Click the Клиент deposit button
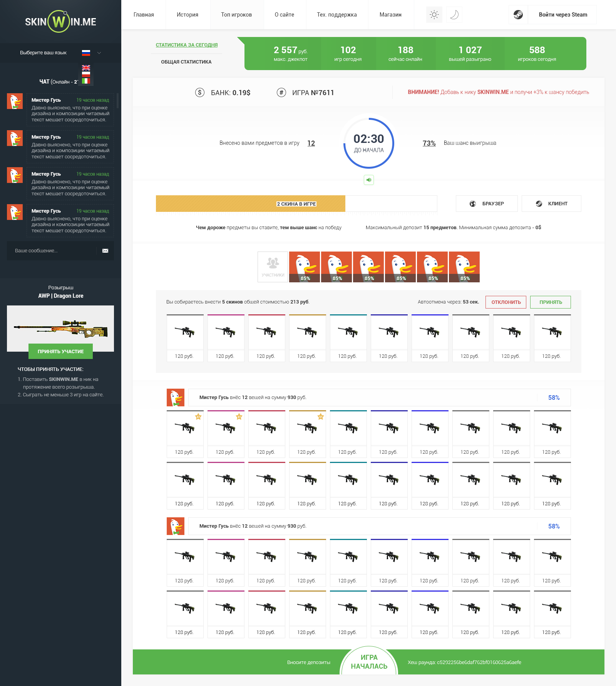The height and width of the screenshot is (686, 616). click(551, 203)
